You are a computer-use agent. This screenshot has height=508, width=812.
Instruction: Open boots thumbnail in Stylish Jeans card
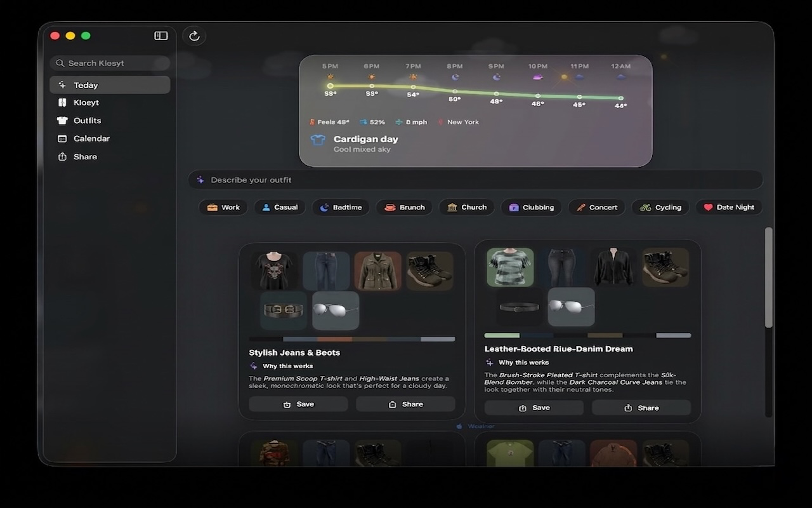[x=429, y=271]
